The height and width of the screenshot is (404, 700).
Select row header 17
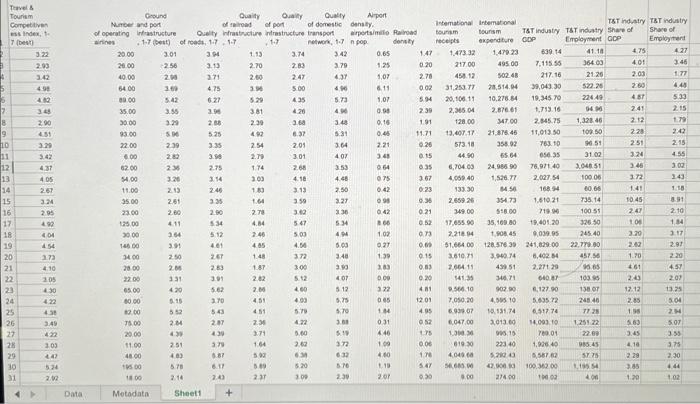point(6,224)
